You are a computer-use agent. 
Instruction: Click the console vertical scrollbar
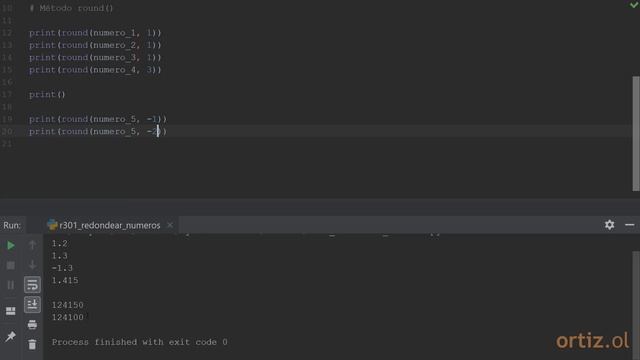click(636, 304)
